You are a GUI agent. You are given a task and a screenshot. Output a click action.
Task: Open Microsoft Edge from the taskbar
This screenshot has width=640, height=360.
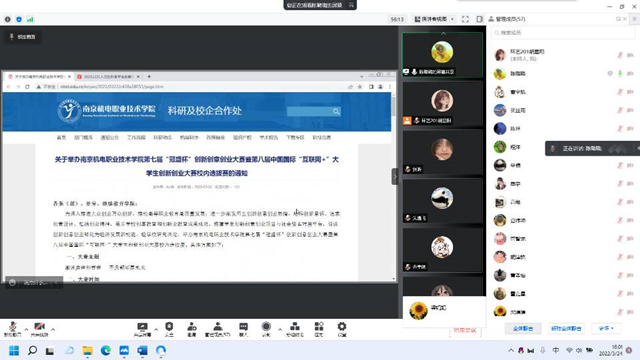click(x=106, y=350)
